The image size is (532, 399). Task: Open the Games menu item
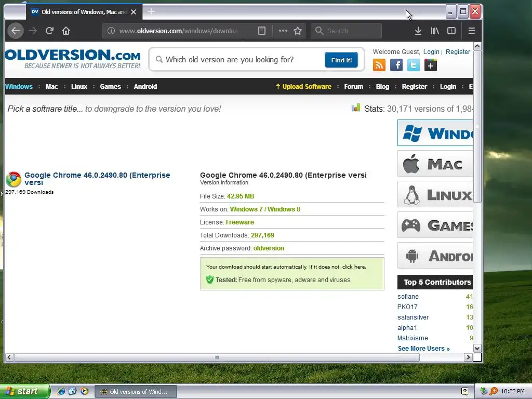click(110, 87)
